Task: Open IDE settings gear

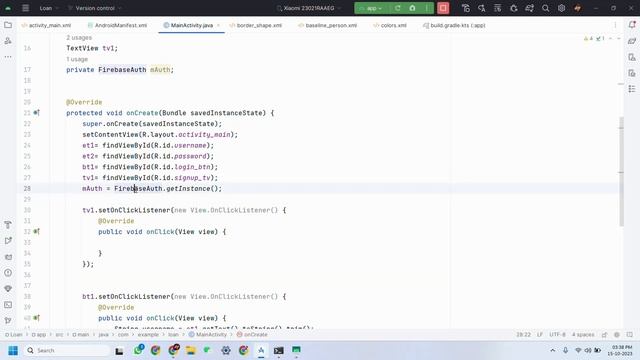Action: 561,8
